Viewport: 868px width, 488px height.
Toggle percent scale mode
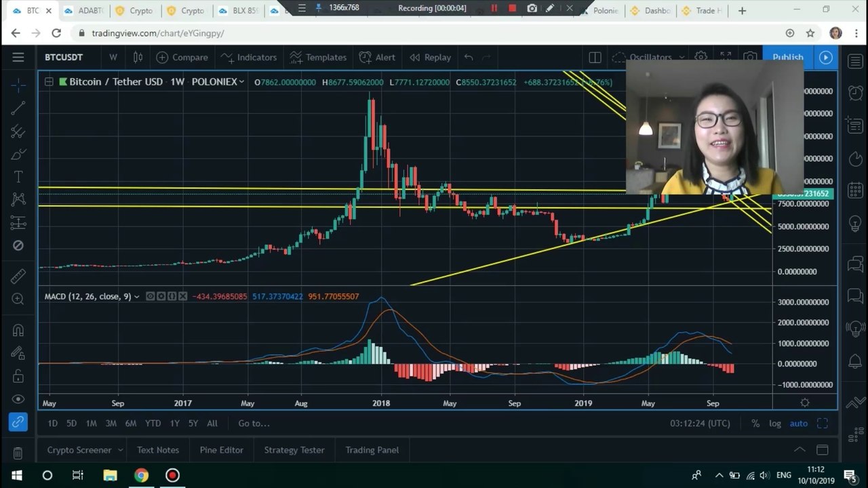coord(755,424)
